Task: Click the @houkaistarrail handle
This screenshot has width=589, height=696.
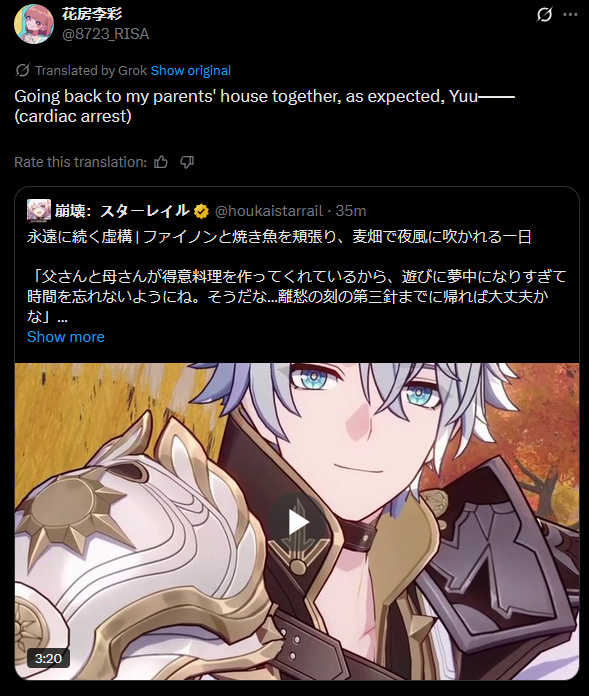Action: [x=269, y=211]
